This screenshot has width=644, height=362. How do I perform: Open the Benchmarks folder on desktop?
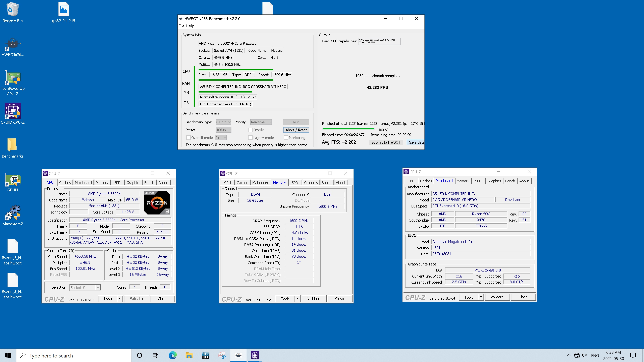[x=13, y=148]
